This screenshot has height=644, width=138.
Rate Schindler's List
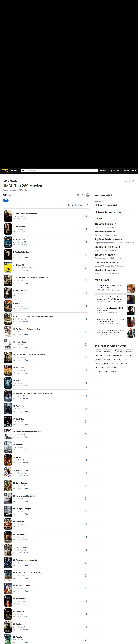point(26,296)
